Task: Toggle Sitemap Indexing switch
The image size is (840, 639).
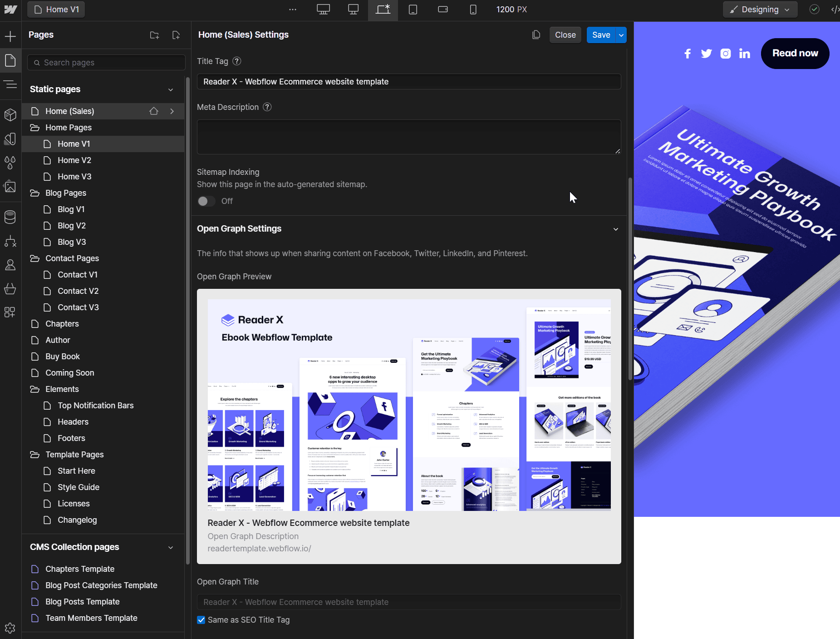Action: click(x=206, y=201)
